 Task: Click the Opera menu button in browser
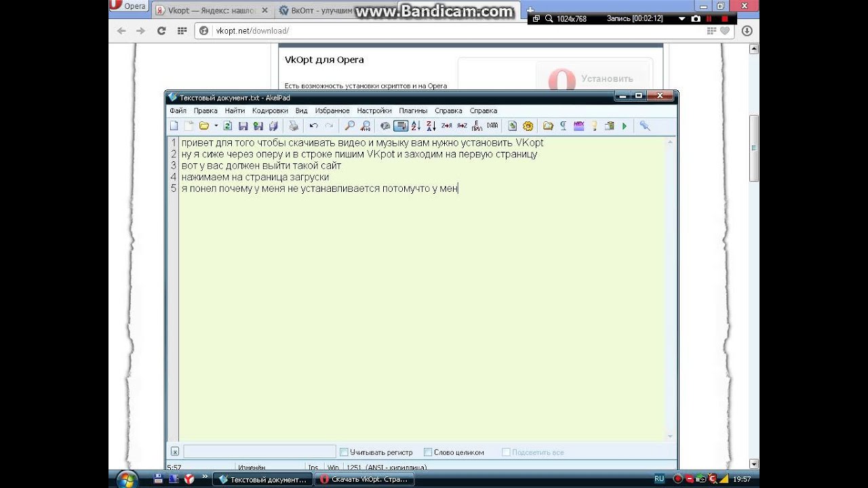tap(128, 6)
